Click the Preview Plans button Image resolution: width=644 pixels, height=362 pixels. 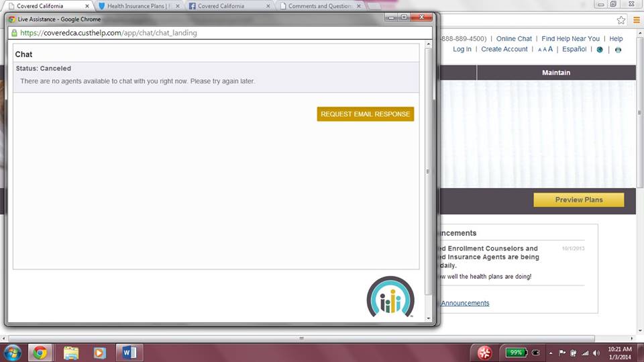tap(579, 200)
